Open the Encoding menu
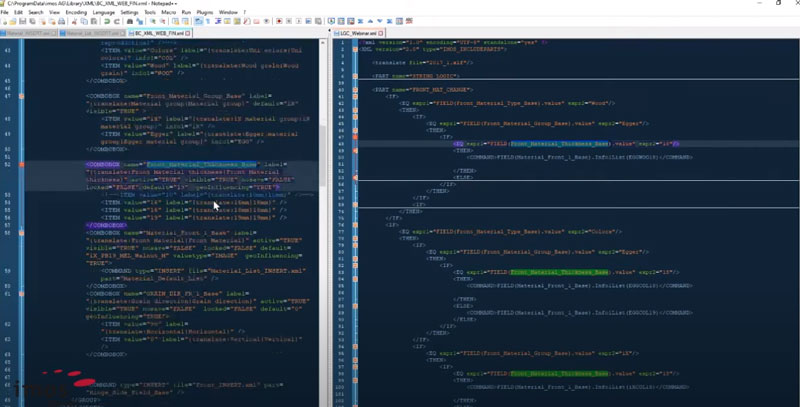This screenshot has height=407, width=800. tap(76, 12)
